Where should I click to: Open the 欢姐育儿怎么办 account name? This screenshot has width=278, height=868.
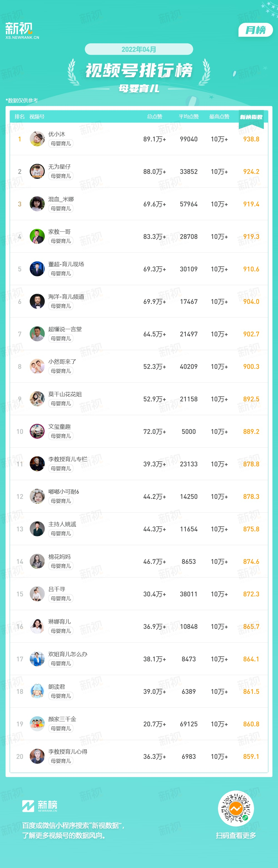tap(68, 654)
